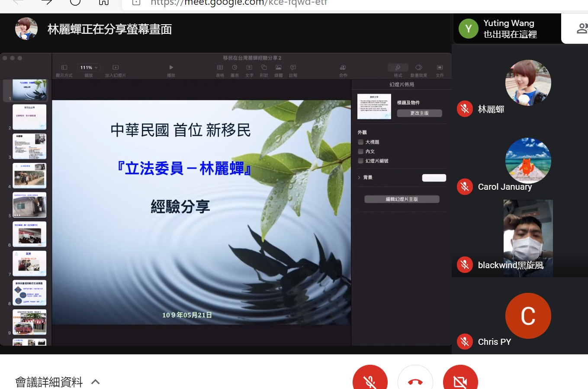Click the Play slideshow icon in Keynote
The width and height of the screenshot is (588, 389).
[171, 68]
